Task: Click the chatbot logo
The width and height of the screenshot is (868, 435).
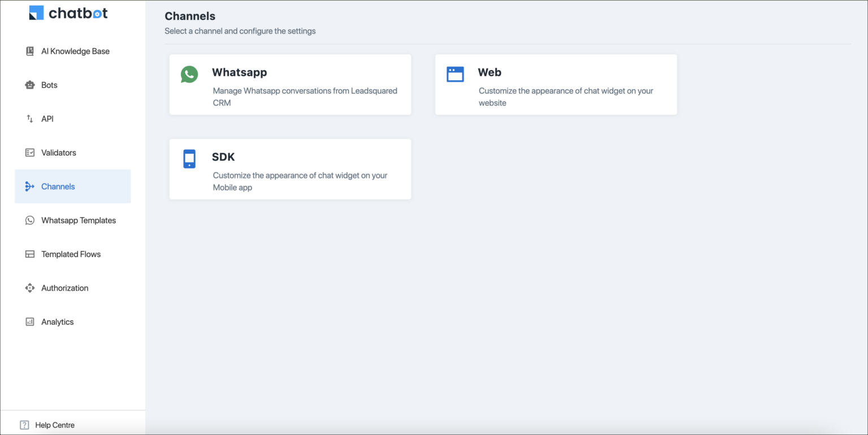Action: [68, 12]
